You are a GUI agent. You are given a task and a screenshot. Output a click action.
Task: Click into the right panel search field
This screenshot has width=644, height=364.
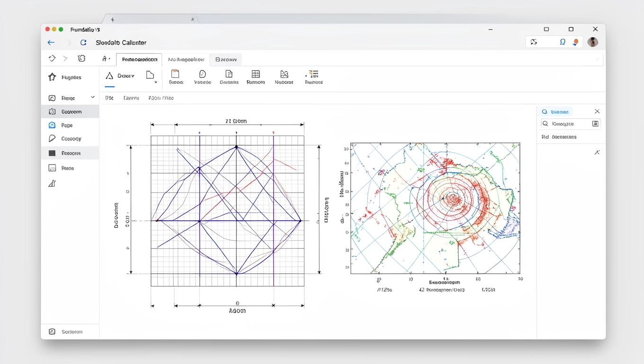[571, 124]
